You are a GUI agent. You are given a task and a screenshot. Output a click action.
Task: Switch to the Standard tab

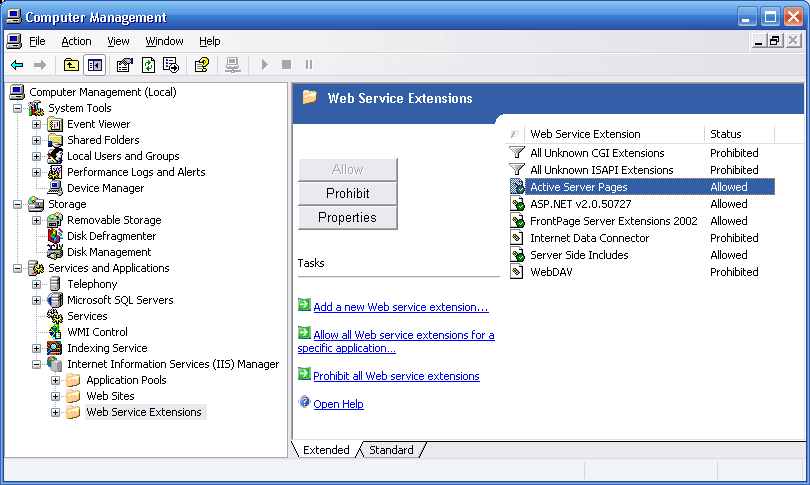(x=391, y=450)
